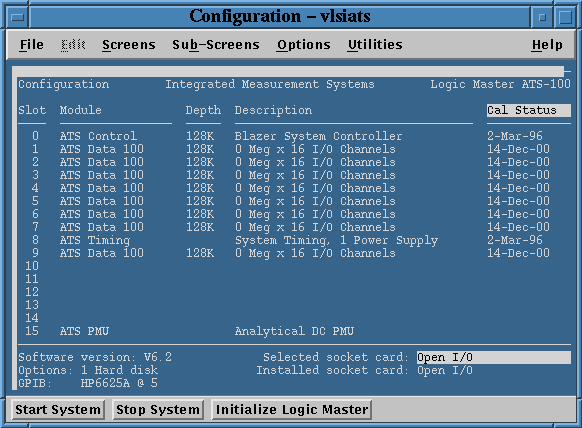The height and width of the screenshot is (428, 582).
Task: Open the window menu icon in title bar
Action: (17, 17)
